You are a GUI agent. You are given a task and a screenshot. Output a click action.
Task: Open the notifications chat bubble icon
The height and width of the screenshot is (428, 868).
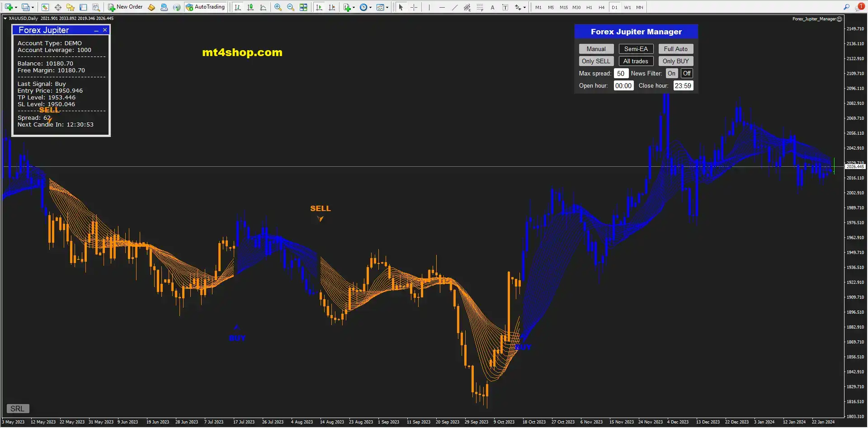(859, 6)
